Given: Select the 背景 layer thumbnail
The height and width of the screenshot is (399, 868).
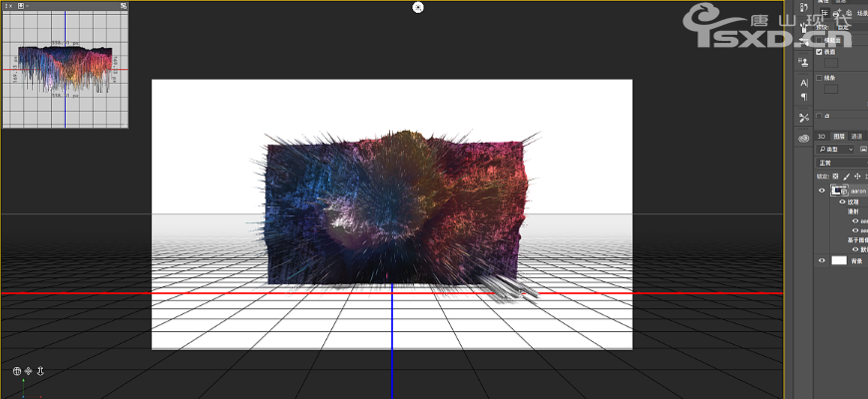Looking at the screenshot, I should (839, 259).
